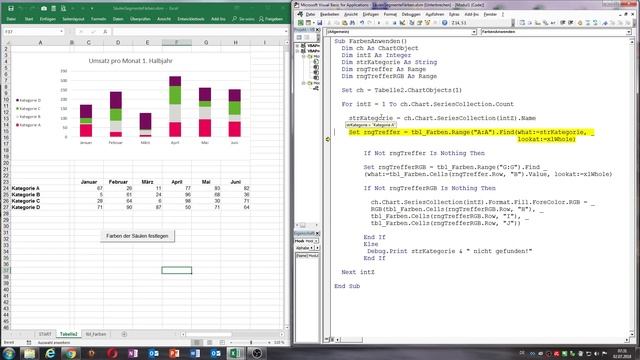
Task: Click the Excel view icon in VBA toolbar
Action: pos(301,23)
